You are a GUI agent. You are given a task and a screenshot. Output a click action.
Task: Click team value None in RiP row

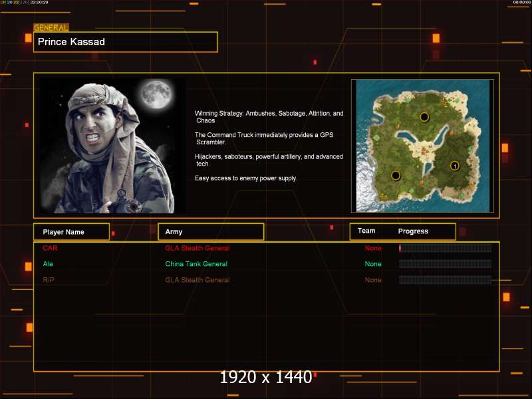coord(373,280)
